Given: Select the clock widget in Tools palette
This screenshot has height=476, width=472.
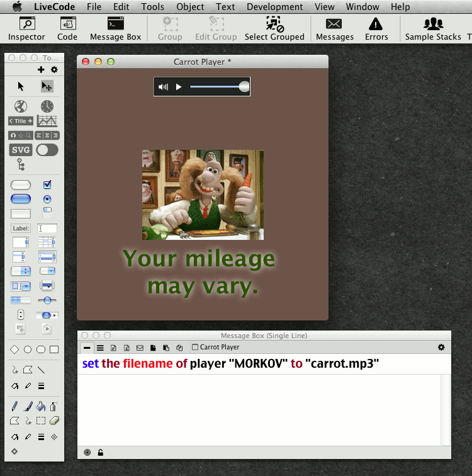Looking at the screenshot, I should (47, 106).
